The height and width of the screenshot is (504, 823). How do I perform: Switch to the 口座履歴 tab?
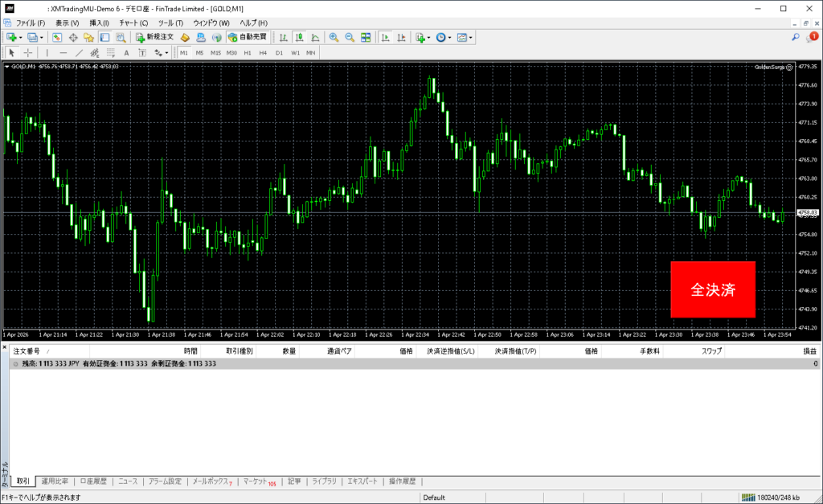point(93,481)
